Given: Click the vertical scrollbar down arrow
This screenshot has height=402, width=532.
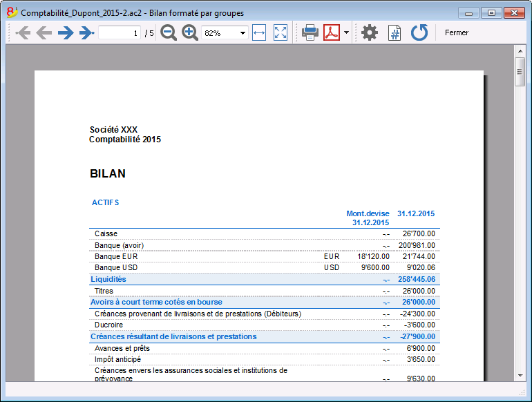Looking at the screenshot, I should (x=520, y=376).
